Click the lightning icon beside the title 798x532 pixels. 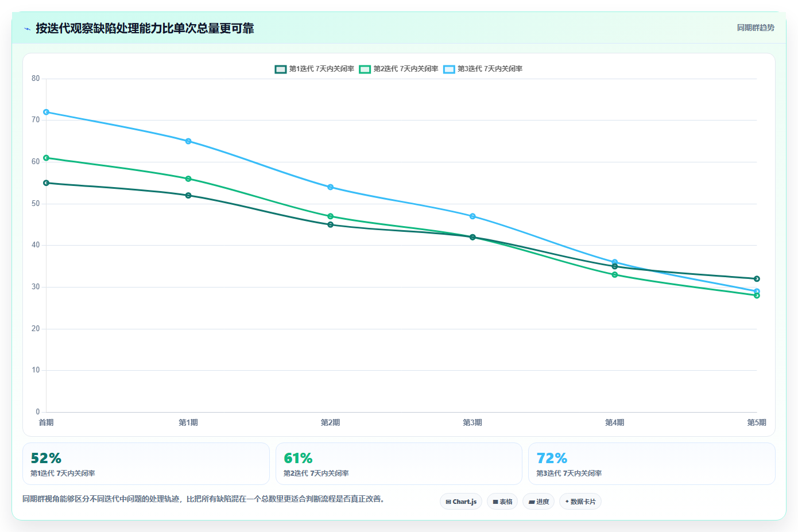click(27, 29)
